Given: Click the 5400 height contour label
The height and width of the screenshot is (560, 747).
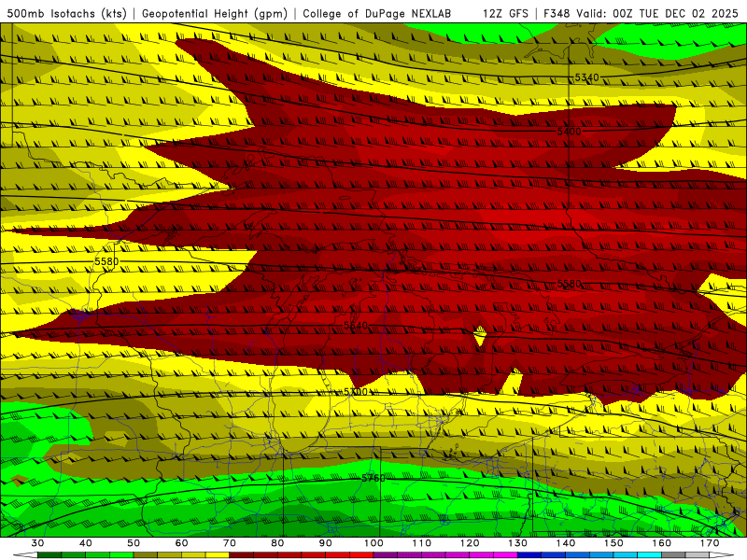Looking at the screenshot, I should [x=570, y=131].
